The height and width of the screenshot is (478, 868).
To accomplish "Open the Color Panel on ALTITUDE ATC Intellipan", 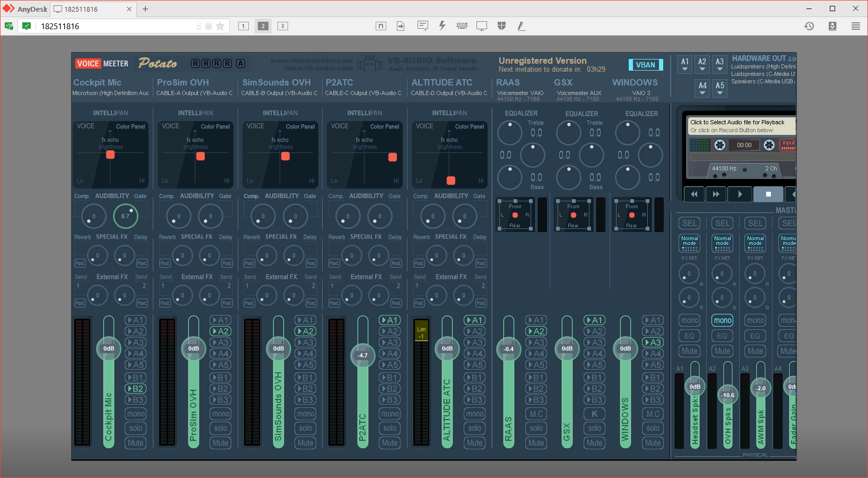I will tap(470, 126).
